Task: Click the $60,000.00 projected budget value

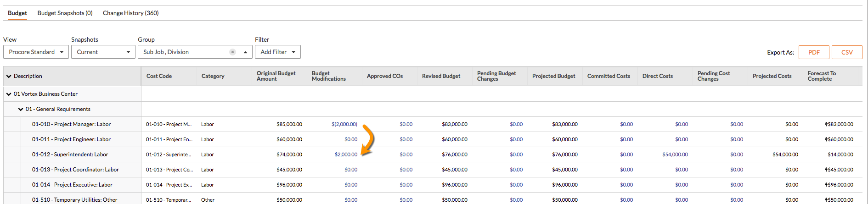Action: pos(565,139)
